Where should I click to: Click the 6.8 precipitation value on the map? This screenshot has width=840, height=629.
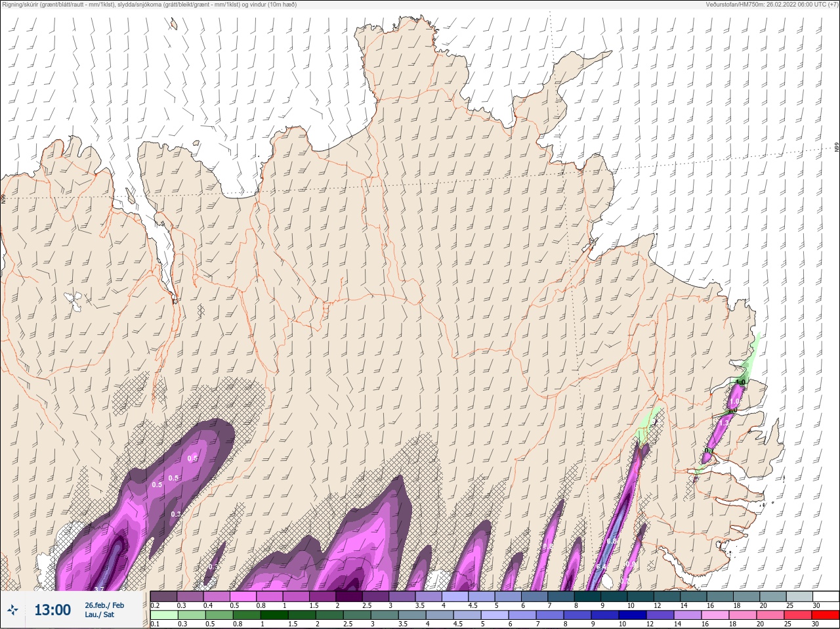[x=612, y=541]
